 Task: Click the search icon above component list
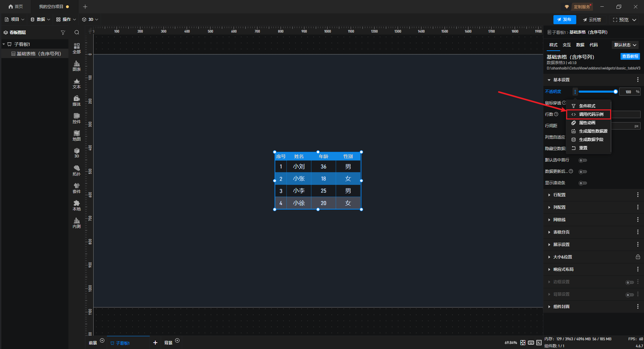(x=77, y=33)
